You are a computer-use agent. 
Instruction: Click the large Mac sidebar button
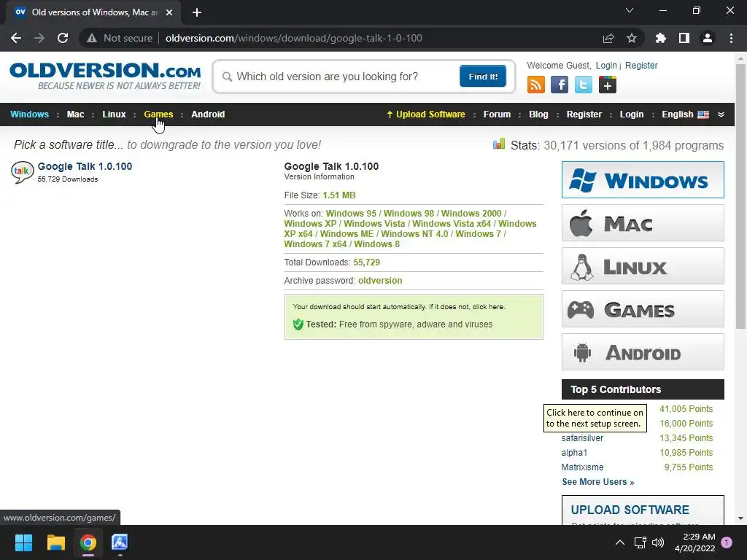[x=643, y=223]
